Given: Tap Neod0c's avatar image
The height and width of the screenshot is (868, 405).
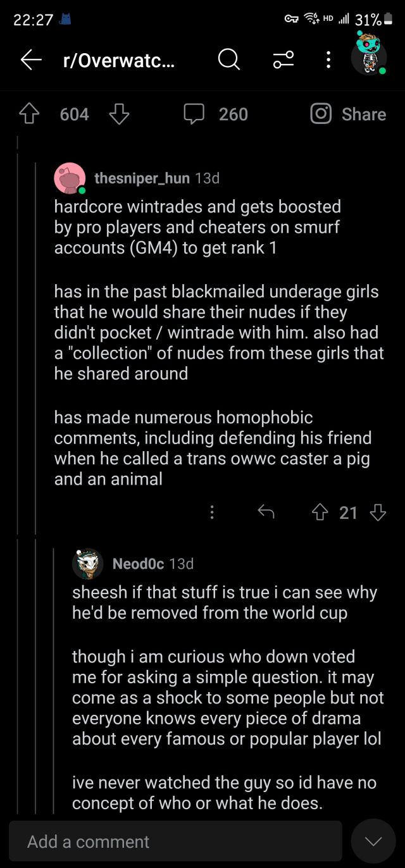Looking at the screenshot, I should coord(88,563).
